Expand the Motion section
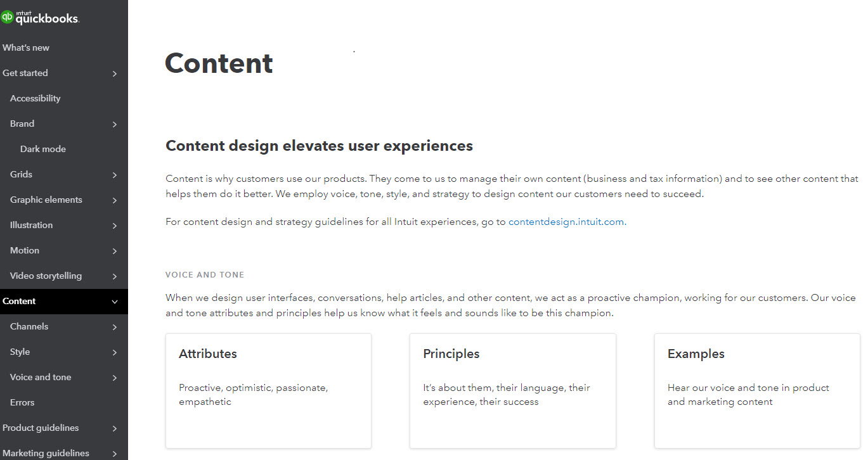Image resolution: width=868 pixels, height=460 pixels. 115,251
